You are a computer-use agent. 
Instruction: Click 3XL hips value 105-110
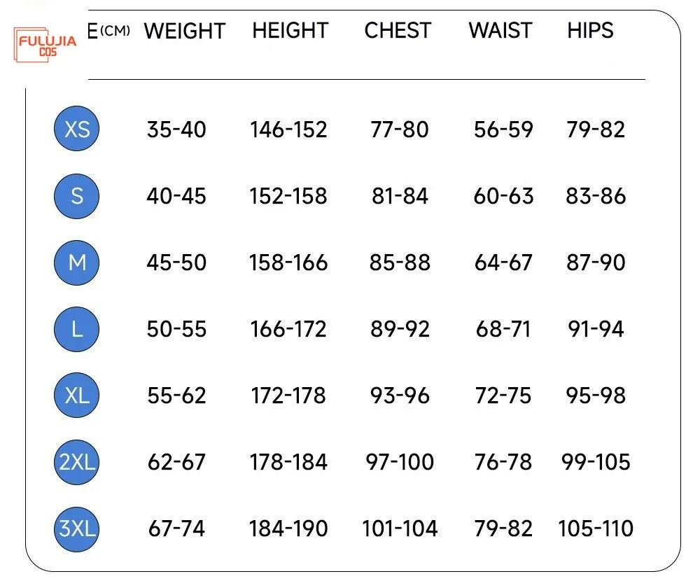[596, 528]
